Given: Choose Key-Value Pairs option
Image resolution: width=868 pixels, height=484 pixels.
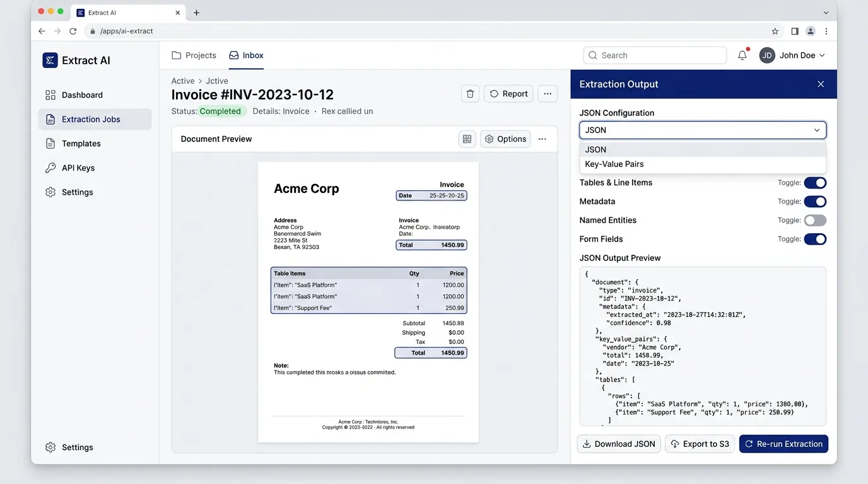Looking at the screenshot, I should tap(703, 164).
